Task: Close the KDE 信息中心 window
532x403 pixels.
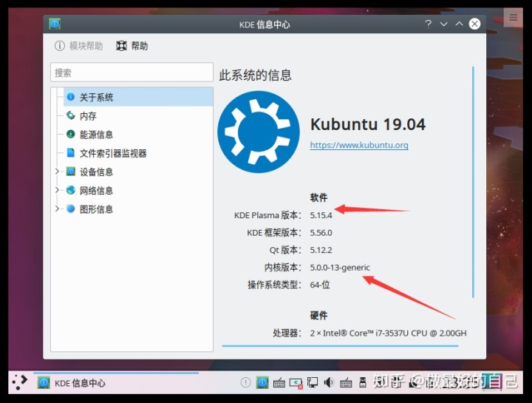Action: [x=474, y=24]
